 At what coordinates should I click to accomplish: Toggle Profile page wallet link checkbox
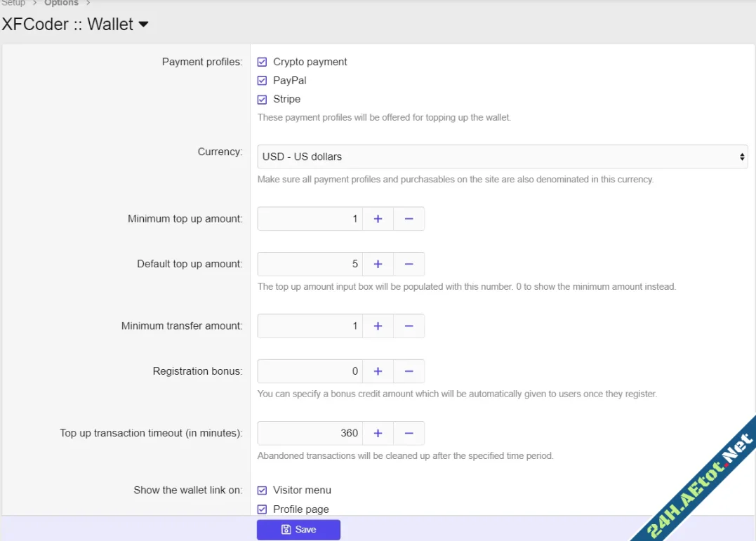[x=263, y=509]
